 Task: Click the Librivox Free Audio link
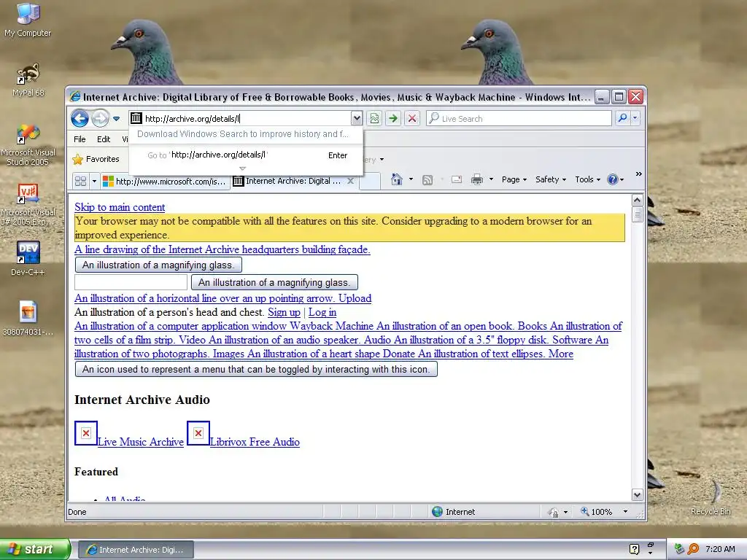pyautogui.click(x=255, y=442)
